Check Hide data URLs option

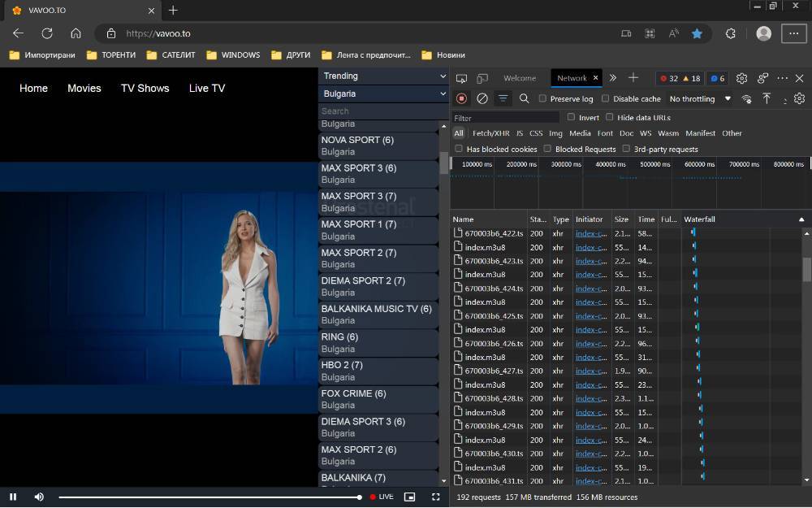pyautogui.click(x=610, y=117)
